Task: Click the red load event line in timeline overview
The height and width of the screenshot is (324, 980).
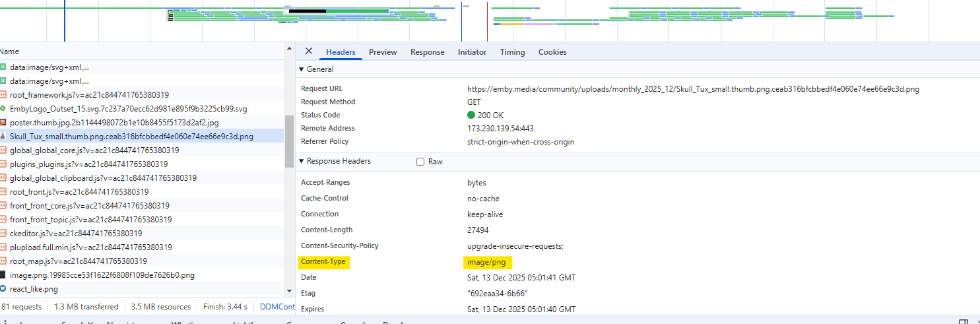Action: click(x=487, y=21)
